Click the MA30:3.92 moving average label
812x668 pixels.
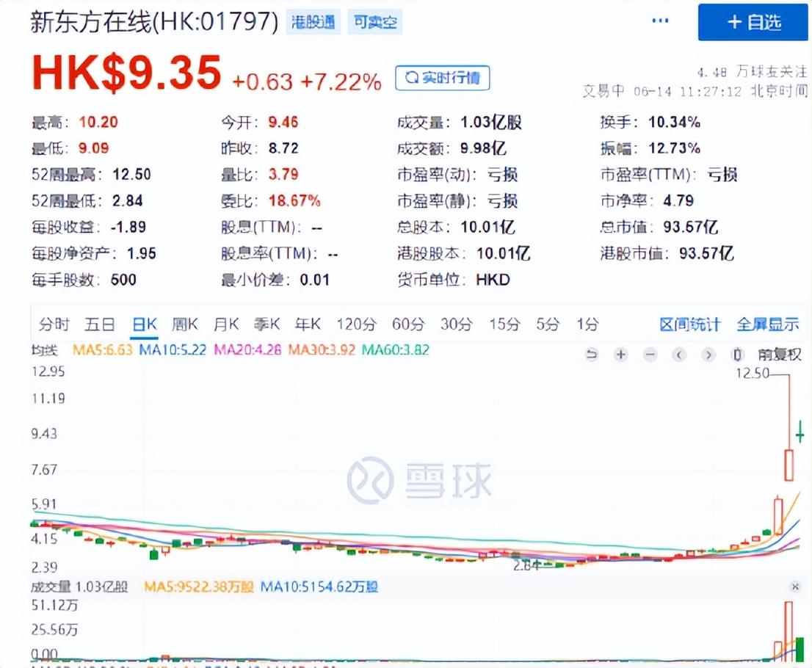[x=322, y=350]
